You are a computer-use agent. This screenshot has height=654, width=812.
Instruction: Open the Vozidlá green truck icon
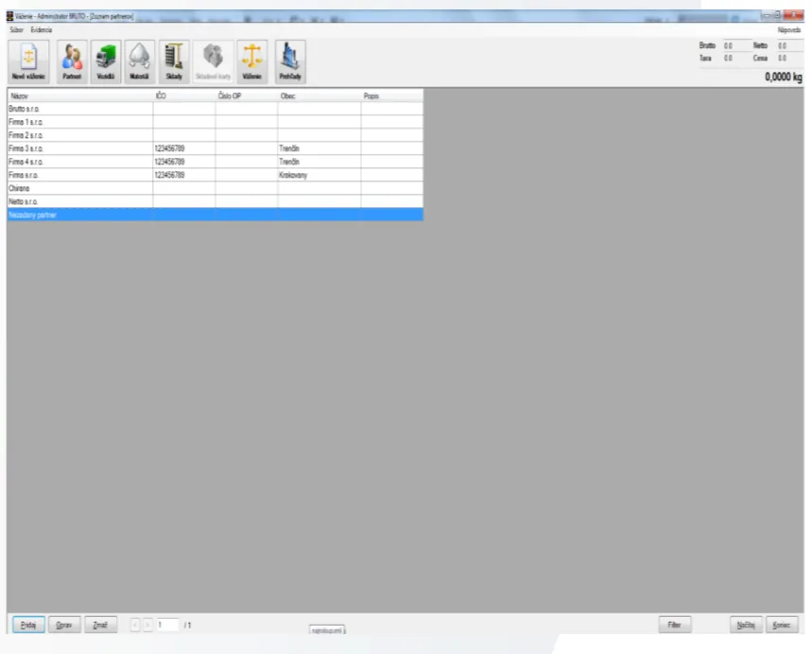click(x=106, y=61)
